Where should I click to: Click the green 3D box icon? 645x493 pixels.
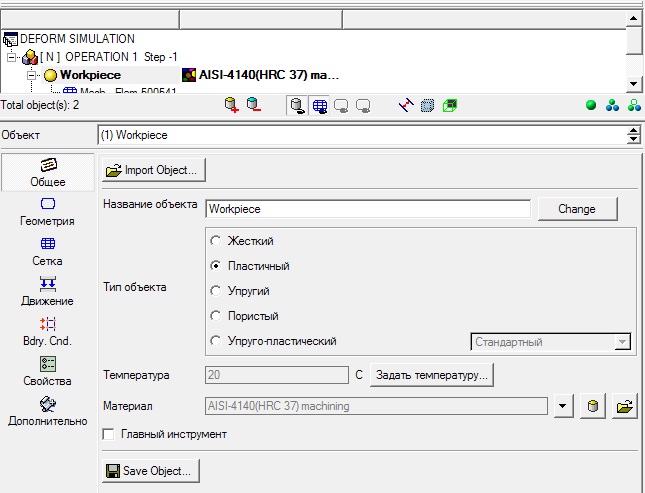[450, 106]
